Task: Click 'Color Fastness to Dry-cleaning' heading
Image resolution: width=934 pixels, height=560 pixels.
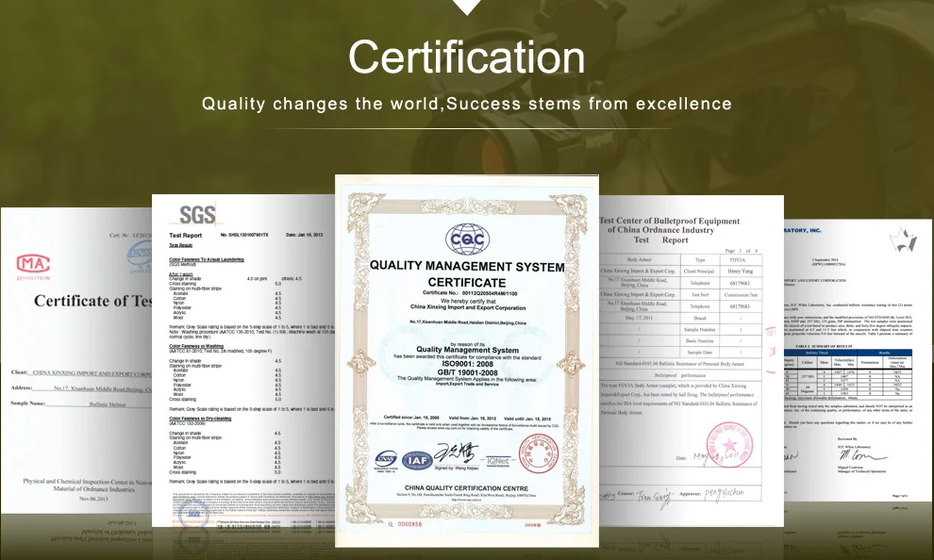Action: 200,419
